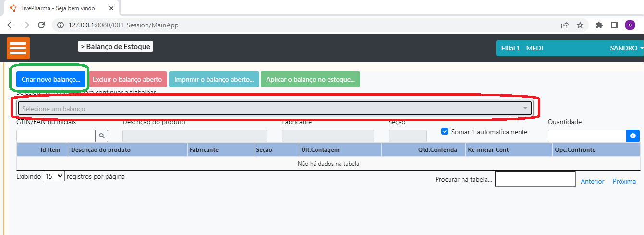Click the GTIN/EAN search magnifier icon
Screen dimensions: 644x235
(102, 136)
